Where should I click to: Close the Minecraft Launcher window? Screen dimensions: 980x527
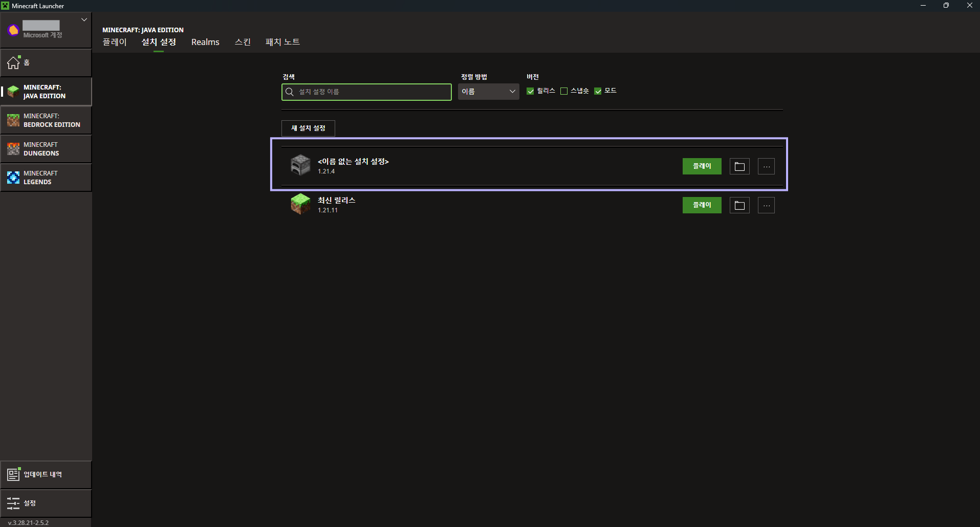pos(969,6)
